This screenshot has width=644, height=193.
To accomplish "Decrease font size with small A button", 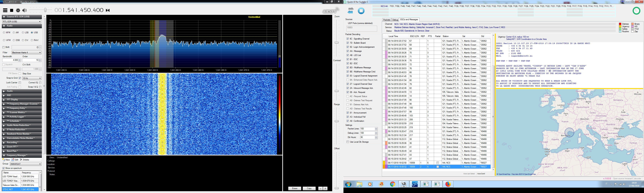I will (x=321, y=189).
